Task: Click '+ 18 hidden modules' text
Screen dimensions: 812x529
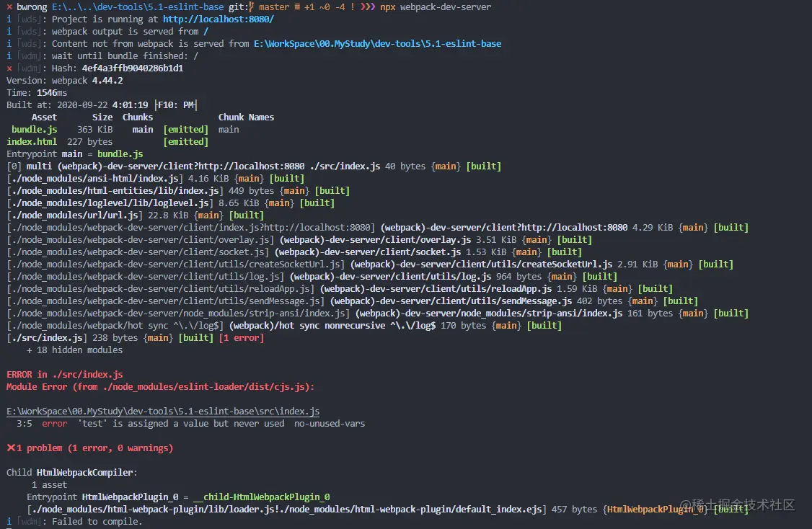Action: tap(74, 350)
